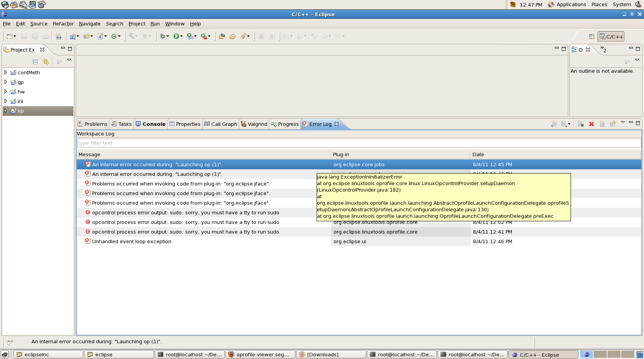
Task: Open dropdown arrow next to Run button
Action: (x=181, y=36)
